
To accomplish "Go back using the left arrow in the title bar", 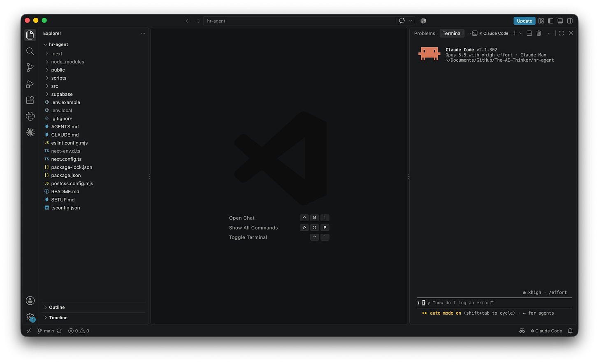I will [188, 21].
